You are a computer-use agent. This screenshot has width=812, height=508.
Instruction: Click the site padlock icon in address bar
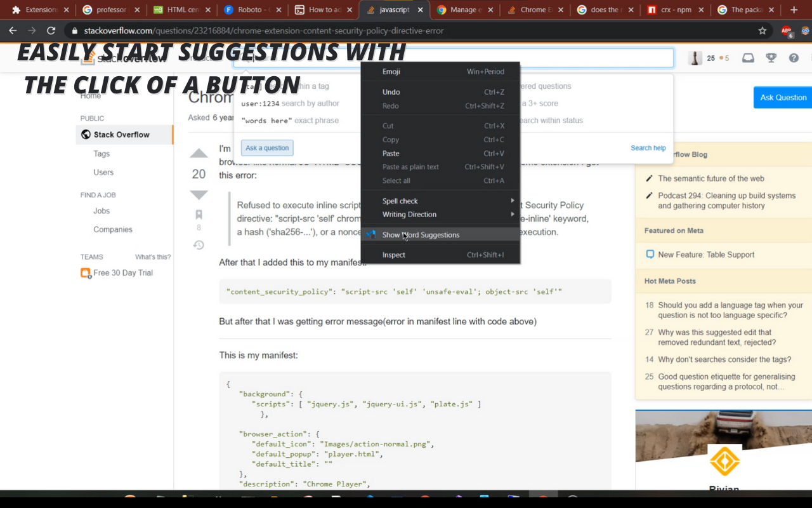(x=75, y=30)
